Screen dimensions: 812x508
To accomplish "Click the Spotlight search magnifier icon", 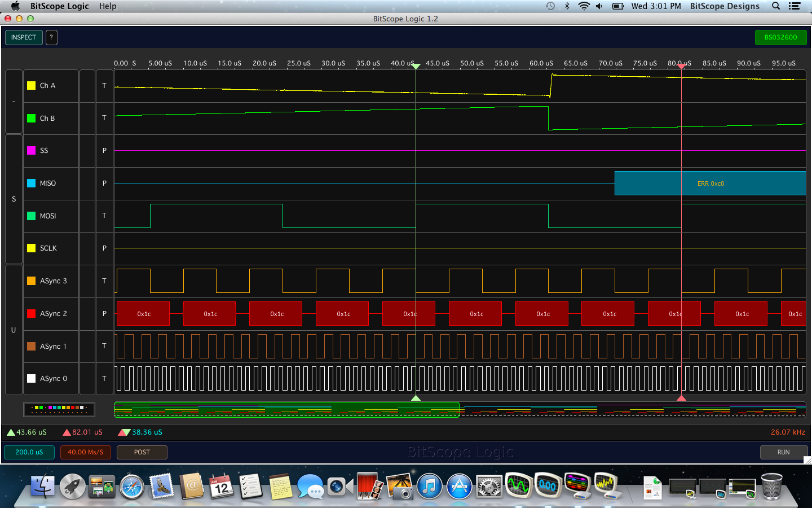I will [776, 6].
